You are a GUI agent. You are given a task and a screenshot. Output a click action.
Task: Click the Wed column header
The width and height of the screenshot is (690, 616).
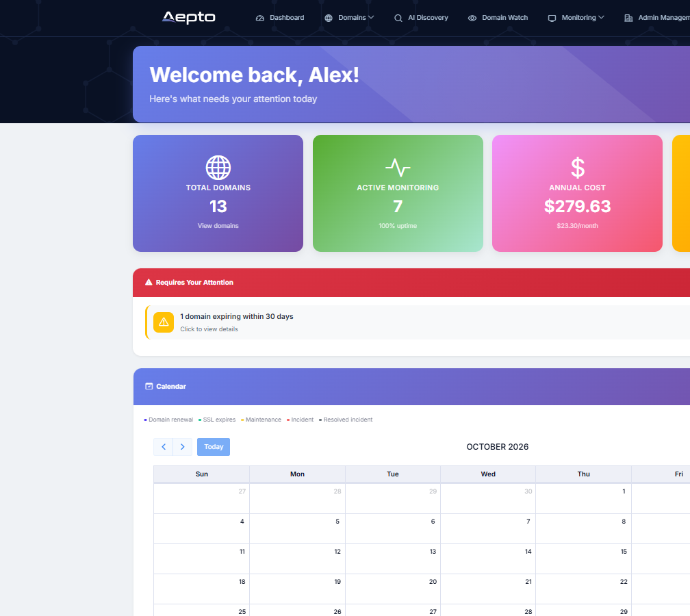(488, 474)
